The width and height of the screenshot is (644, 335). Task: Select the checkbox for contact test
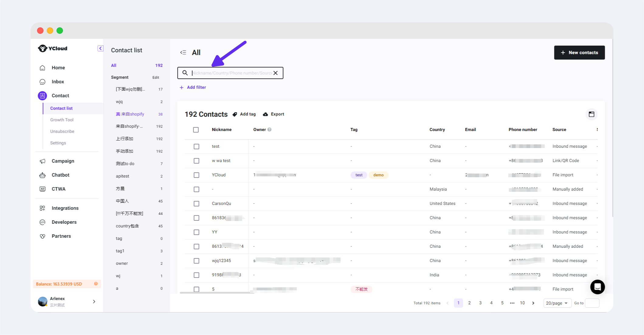tap(197, 147)
